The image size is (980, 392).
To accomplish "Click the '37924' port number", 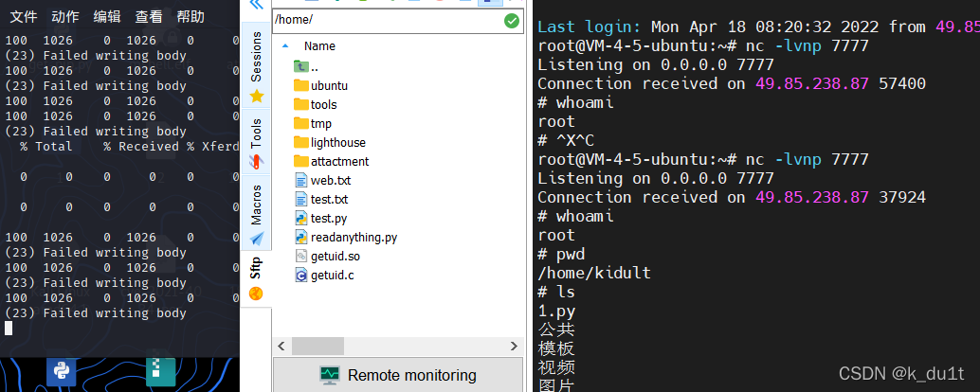I will 902,197.
